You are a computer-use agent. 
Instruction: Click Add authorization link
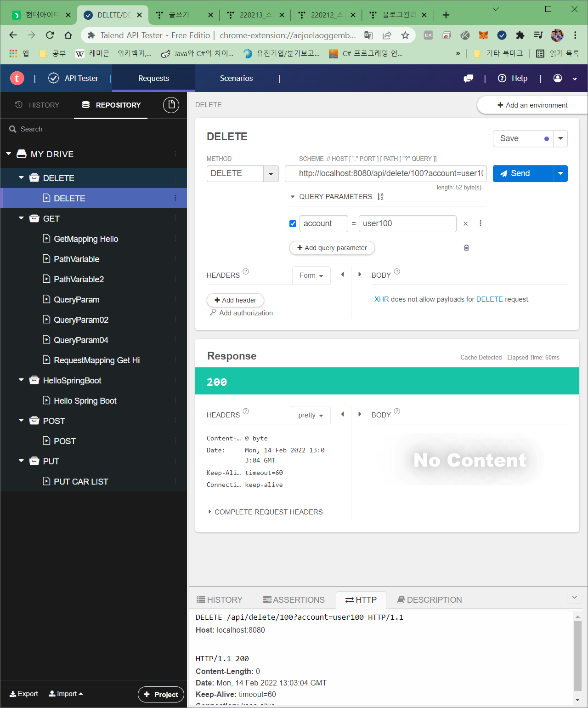tap(242, 313)
